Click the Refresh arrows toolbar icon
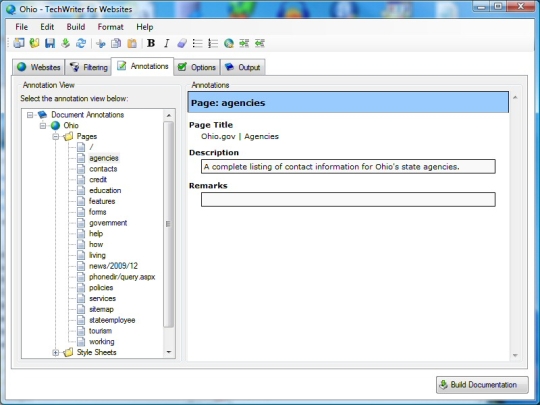The width and height of the screenshot is (540, 405). click(x=81, y=43)
